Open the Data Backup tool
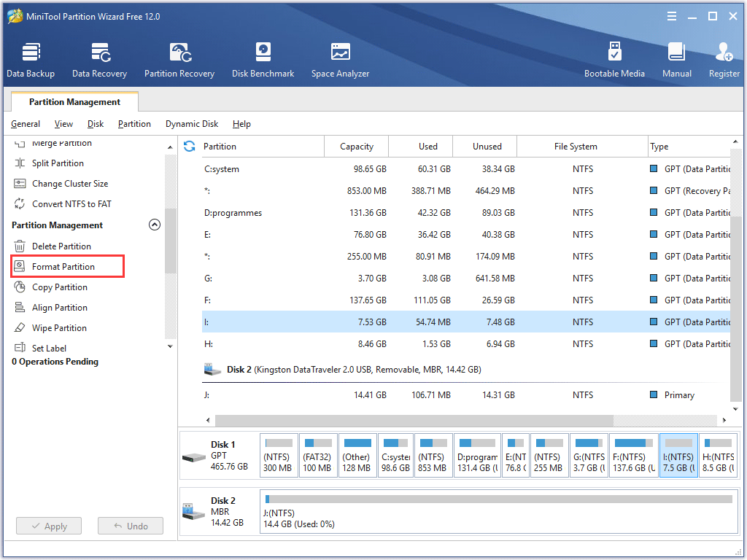Screen dimensions: 747x560 point(31,60)
